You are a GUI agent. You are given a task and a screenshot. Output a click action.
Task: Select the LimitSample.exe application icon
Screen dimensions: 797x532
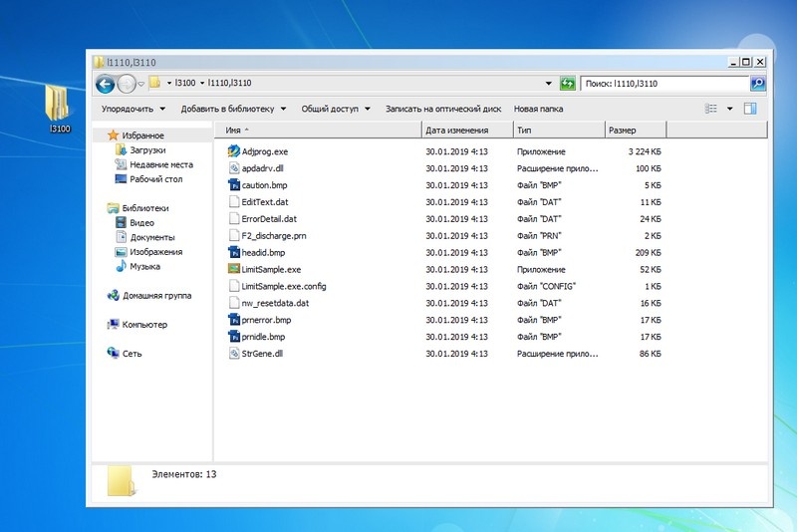tap(234, 269)
